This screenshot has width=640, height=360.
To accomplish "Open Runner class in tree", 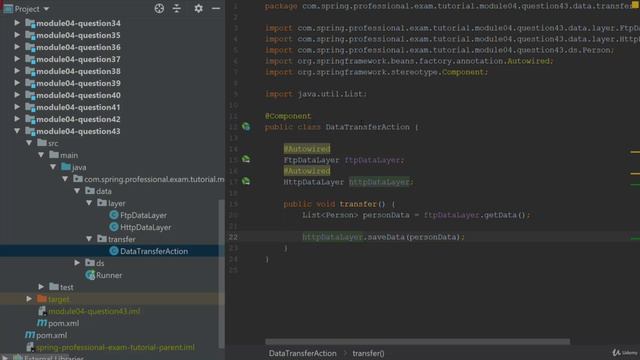I will pyautogui.click(x=109, y=275).
